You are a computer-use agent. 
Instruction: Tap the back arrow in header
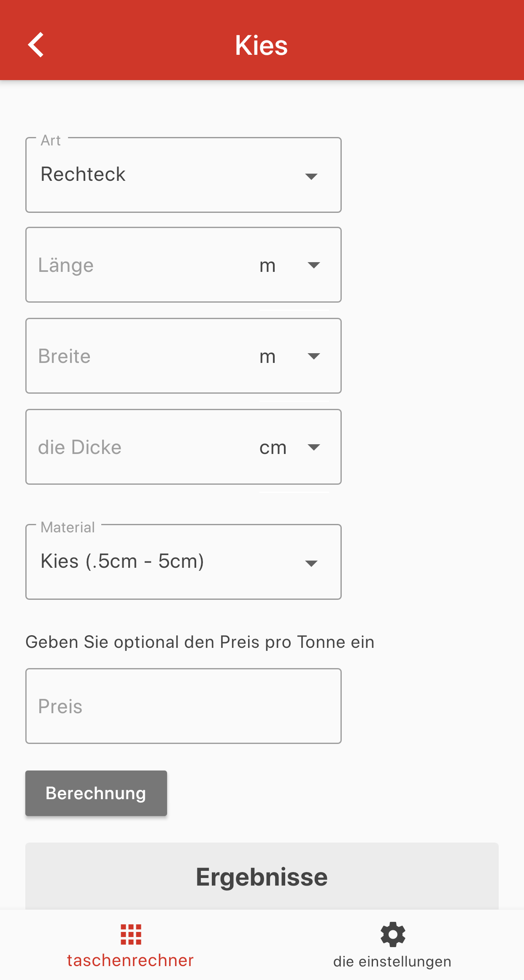coord(36,45)
